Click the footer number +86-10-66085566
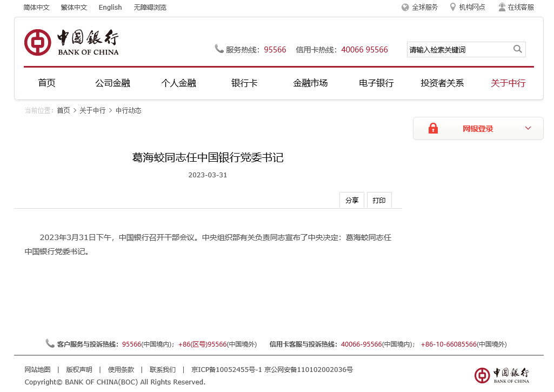 [449, 344]
